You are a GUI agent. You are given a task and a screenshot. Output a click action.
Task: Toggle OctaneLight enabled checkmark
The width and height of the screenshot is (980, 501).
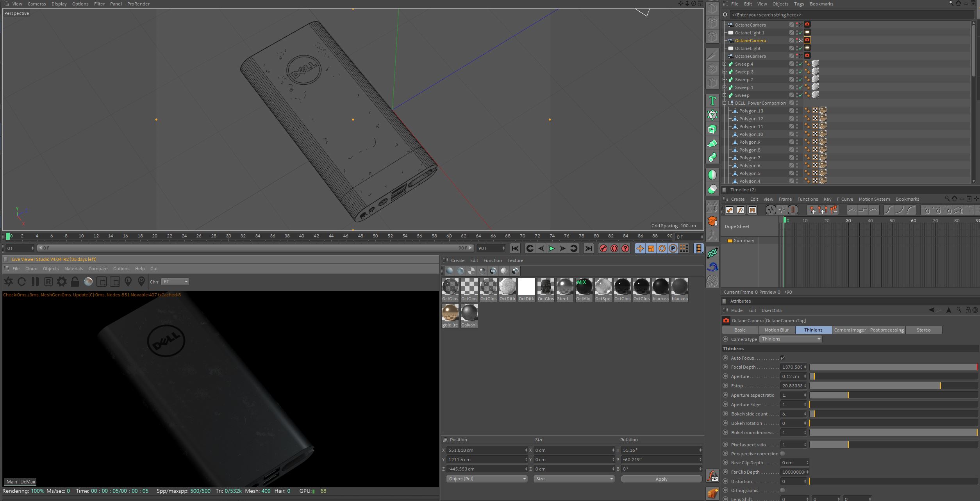point(800,48)
